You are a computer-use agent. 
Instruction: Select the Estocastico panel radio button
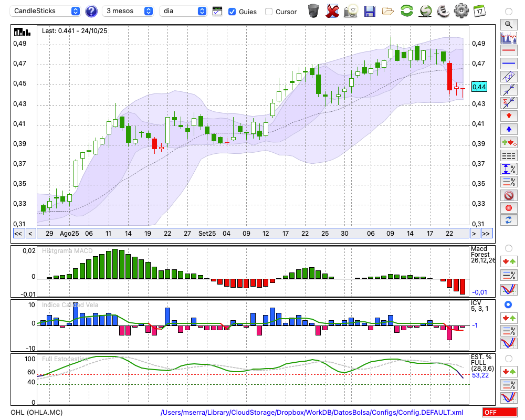click(x=509, y=359)
